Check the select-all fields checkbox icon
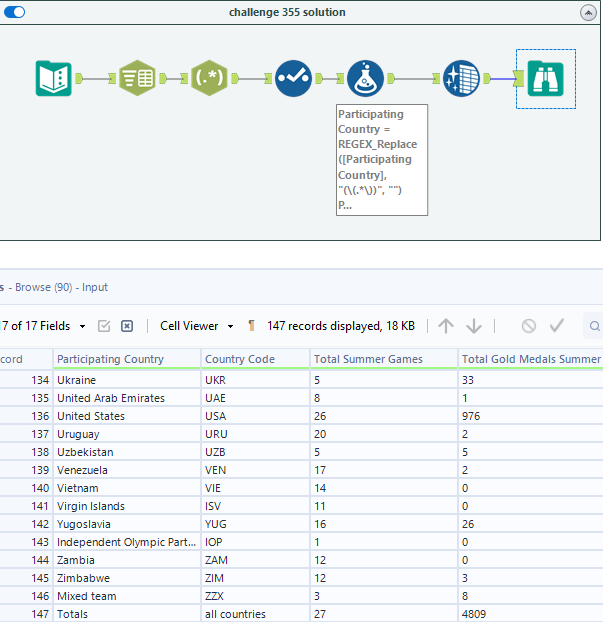The image size is (603, 625). [104, 326]
